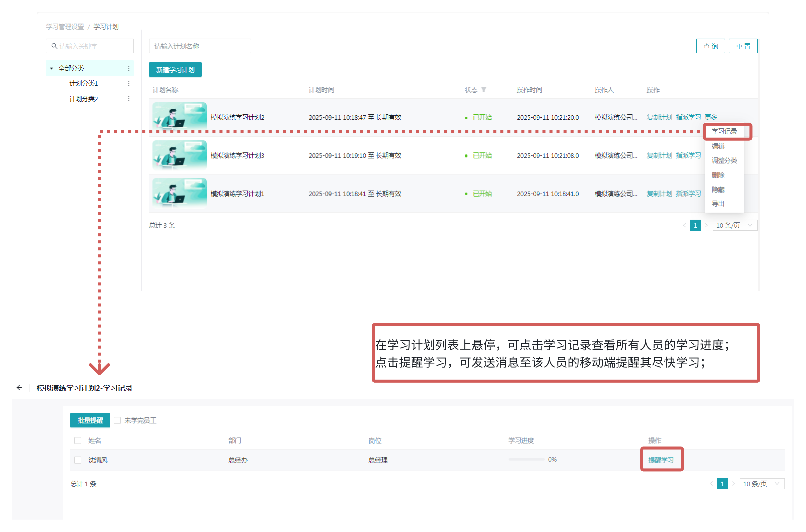
Task: Open the kebab menu for 计划分类2
Action: (x=129, y=99)
